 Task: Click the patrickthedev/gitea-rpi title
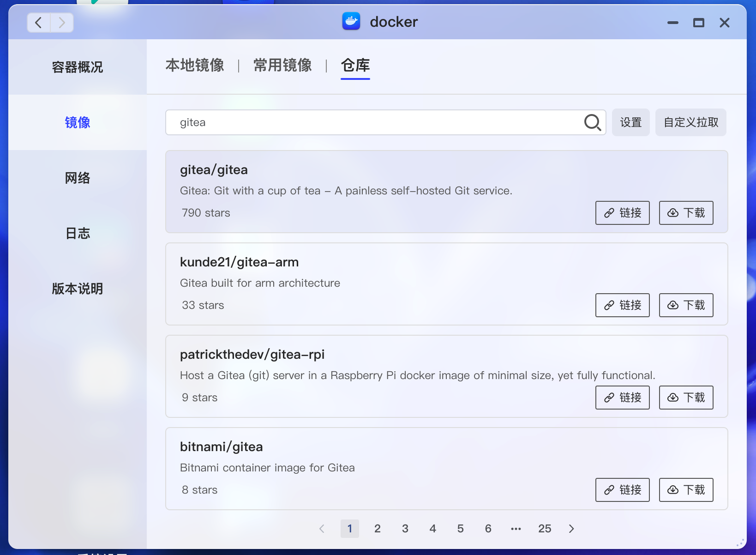pos(252,355)
